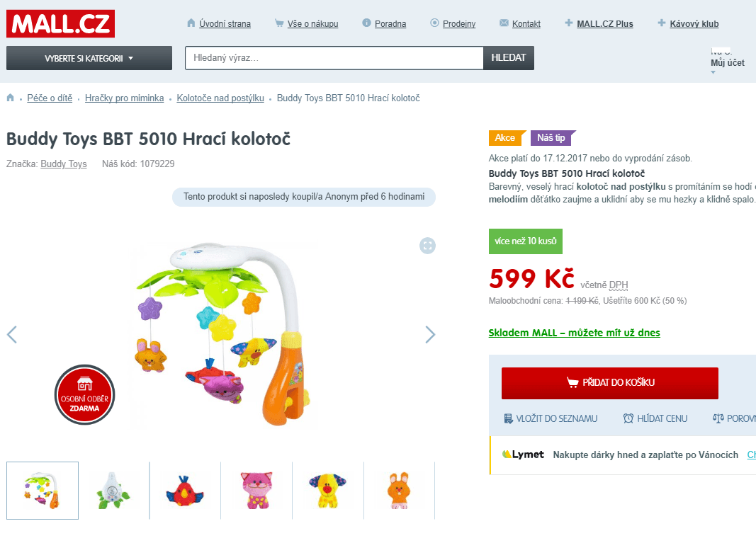Click the Akce badge

[x=506, y=138]
